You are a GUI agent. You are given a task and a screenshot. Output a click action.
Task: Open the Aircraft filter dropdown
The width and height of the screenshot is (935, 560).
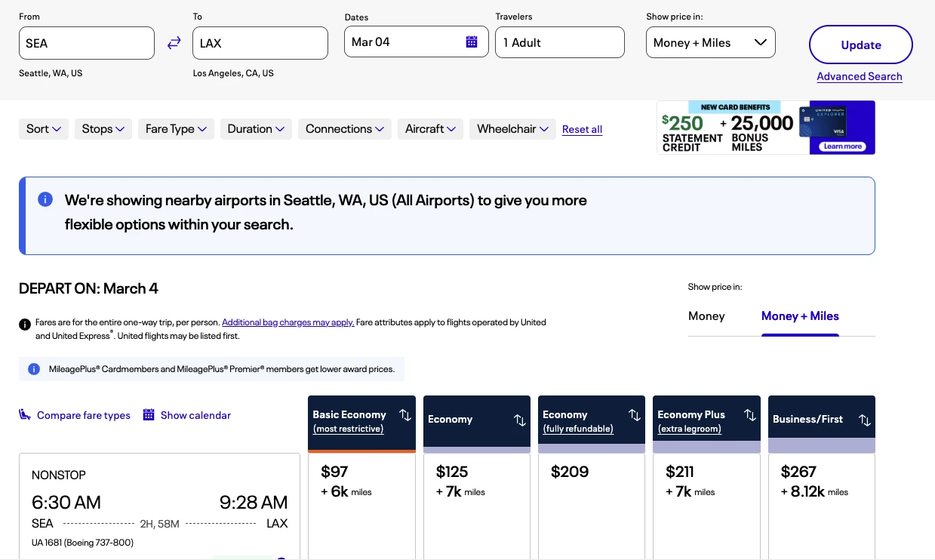click(430, 129)
